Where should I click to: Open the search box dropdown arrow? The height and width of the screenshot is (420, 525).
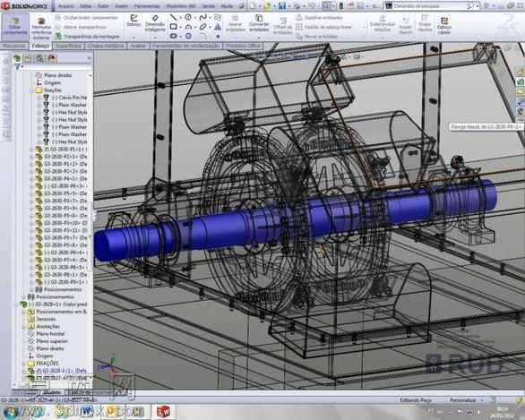[478, 5]
